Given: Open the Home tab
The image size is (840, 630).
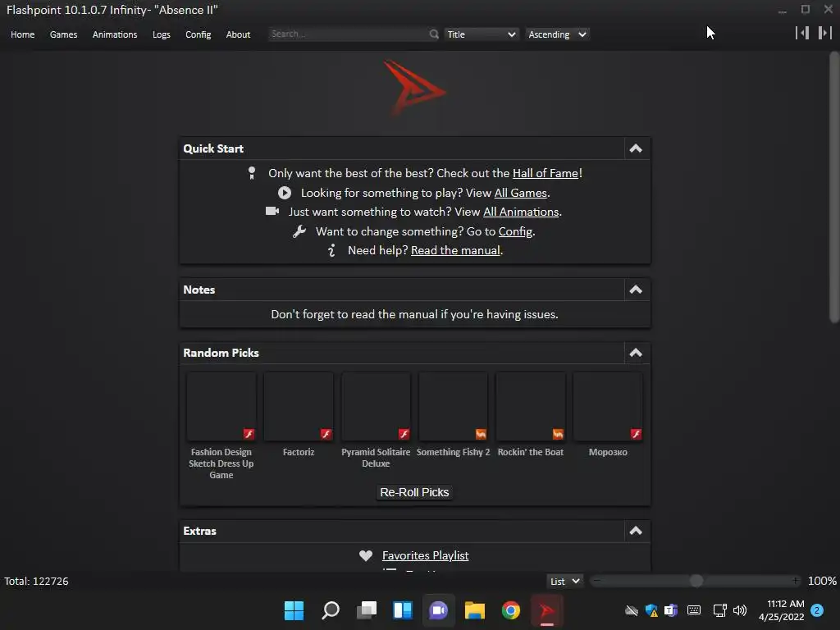Looking at the screenshot, I should pyautogui.click(x=22, y=34).
